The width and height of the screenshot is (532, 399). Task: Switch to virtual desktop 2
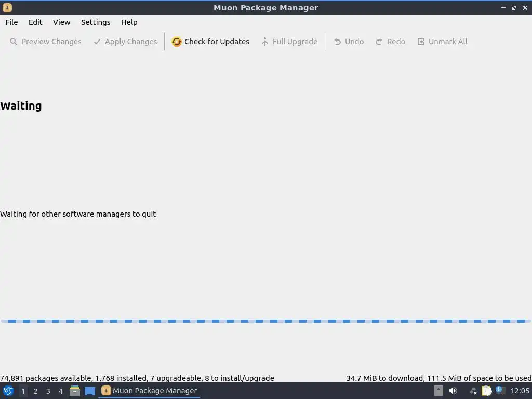point(36,391)
